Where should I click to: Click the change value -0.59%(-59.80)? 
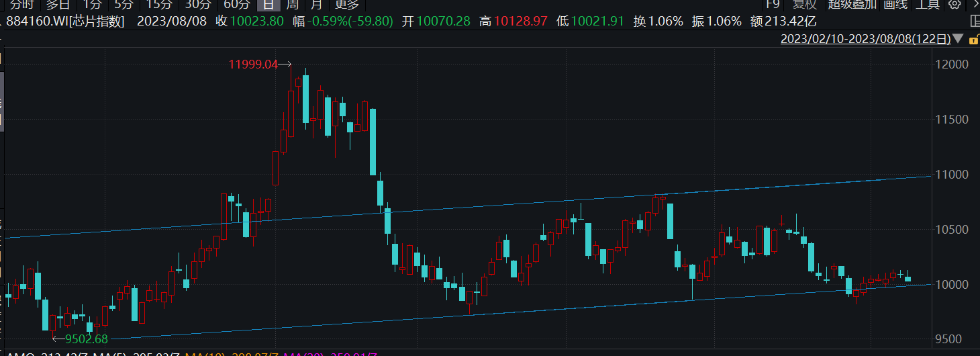pyautogui.click(x=350, y=21)
